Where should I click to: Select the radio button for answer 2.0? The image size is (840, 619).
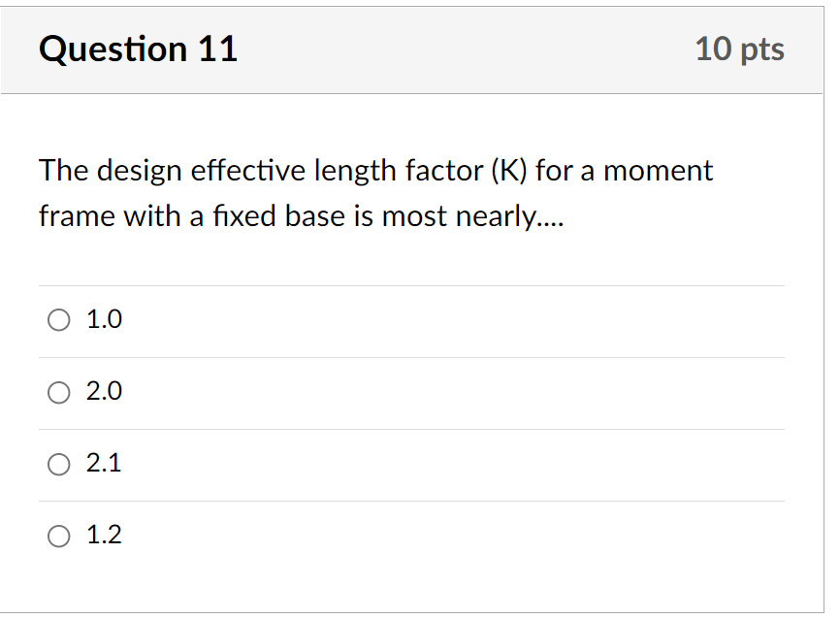click(59, 392)
